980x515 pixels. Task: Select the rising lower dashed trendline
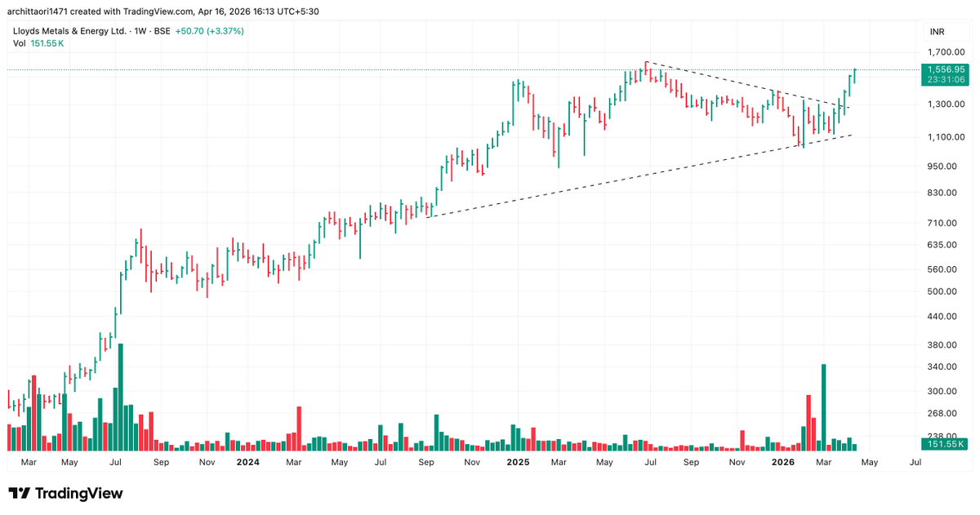(639, 175)
